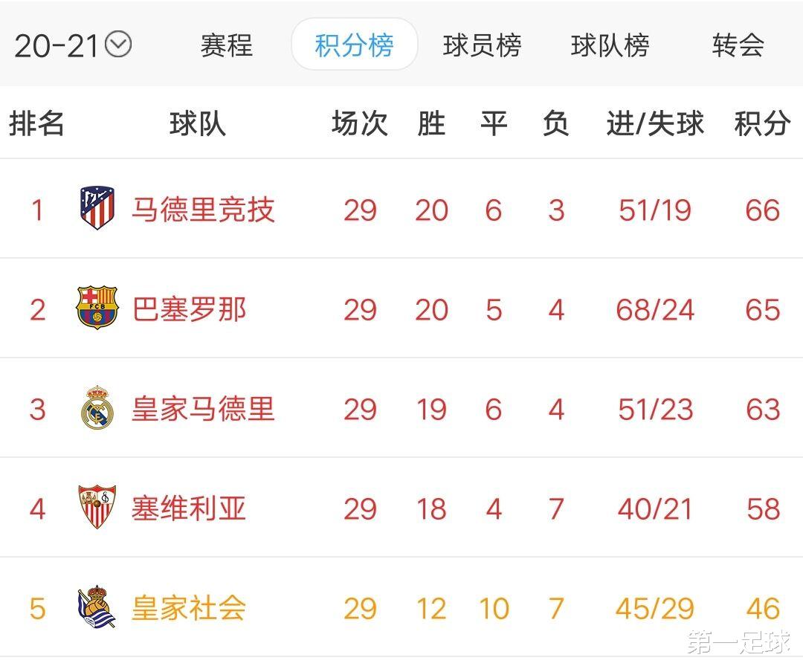Click the 进/失球 column header
The width and height of the screenshot is (803, 672).
657,123
